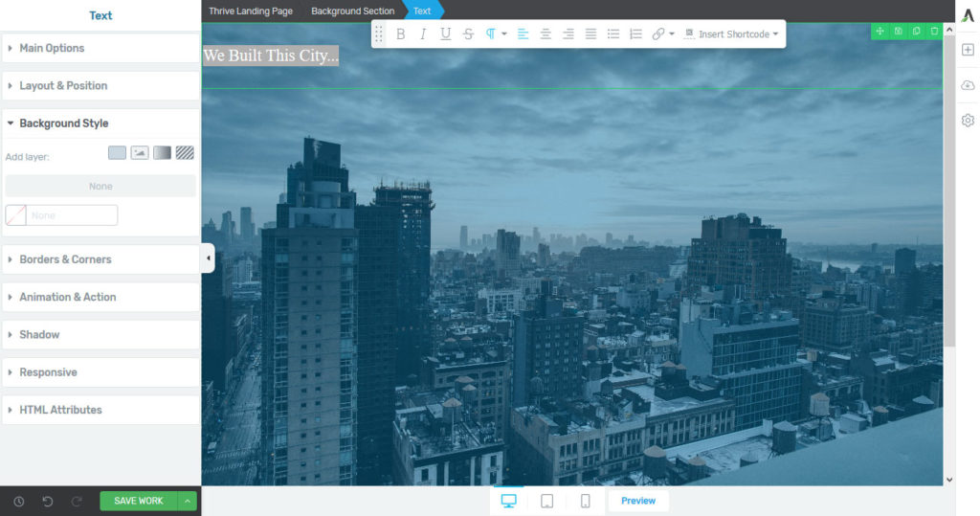Open the cloud templates icon
This screenshot has width=980, height=516.
(968, 85)
